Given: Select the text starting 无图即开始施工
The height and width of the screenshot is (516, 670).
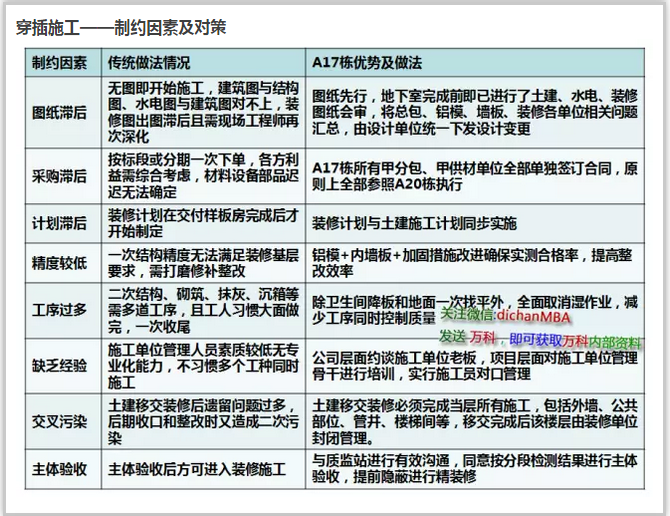Looking at the screenshot, I should 203,113.
